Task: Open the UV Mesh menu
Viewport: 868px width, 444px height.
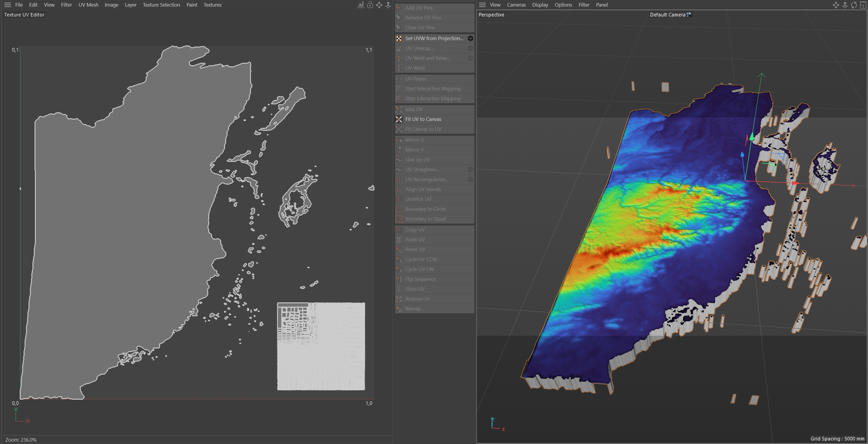Action: (x=88, y=5)
